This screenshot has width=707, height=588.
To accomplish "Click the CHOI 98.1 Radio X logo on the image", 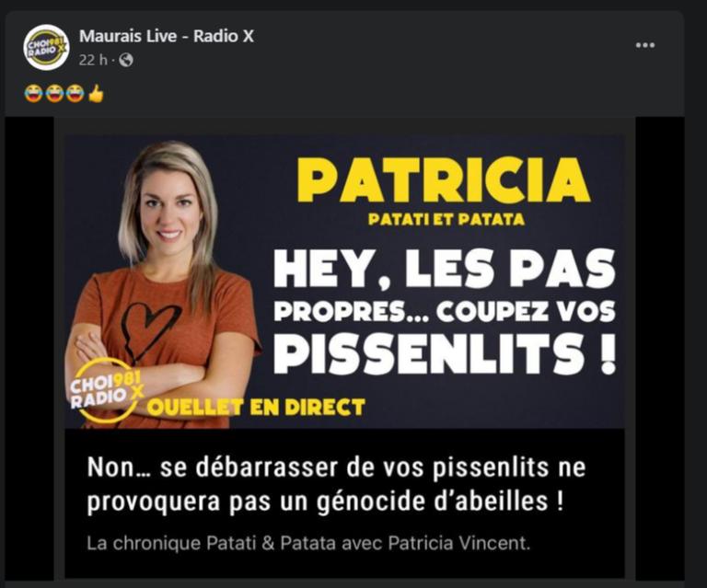I will pyautogui.click(x=105, y=390).
